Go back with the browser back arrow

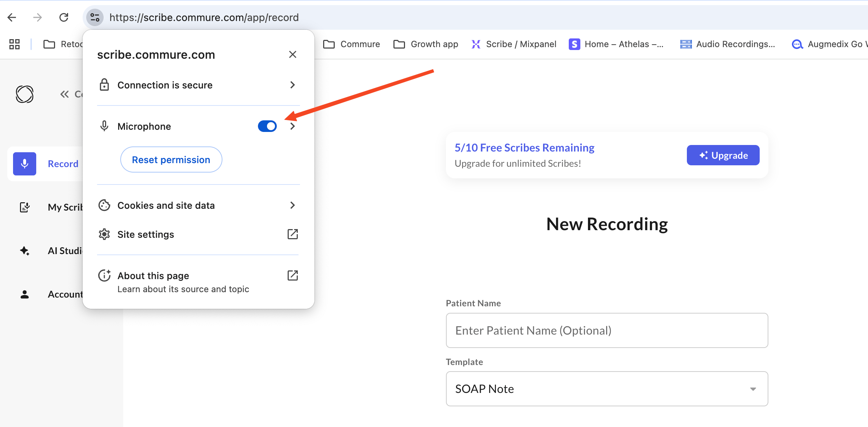12,17
